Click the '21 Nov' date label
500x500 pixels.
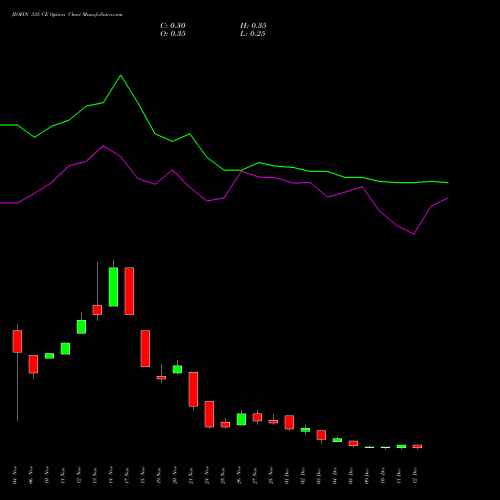(191, 475)
